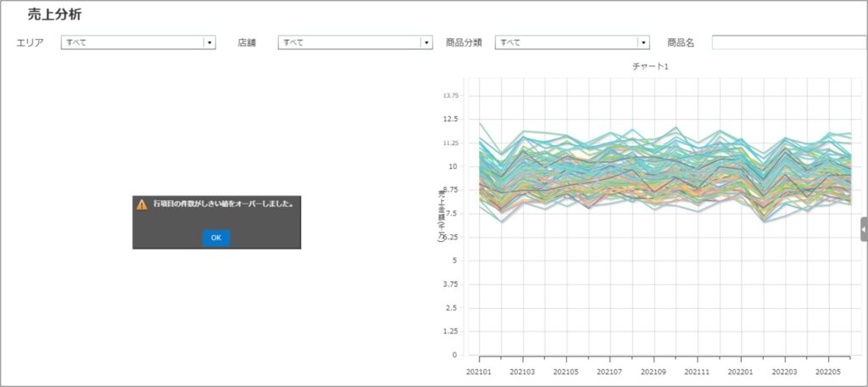This screenshot has height=387, width=868.
Task: Expand the 店舗 dropdown arrow
Action: (x=426, y=42)
